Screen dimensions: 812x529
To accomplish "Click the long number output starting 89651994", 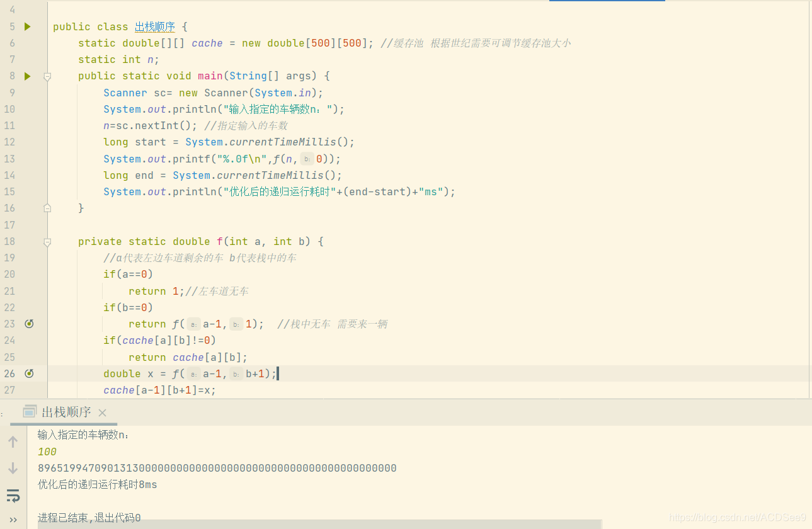I will click(x=217, y=468).
